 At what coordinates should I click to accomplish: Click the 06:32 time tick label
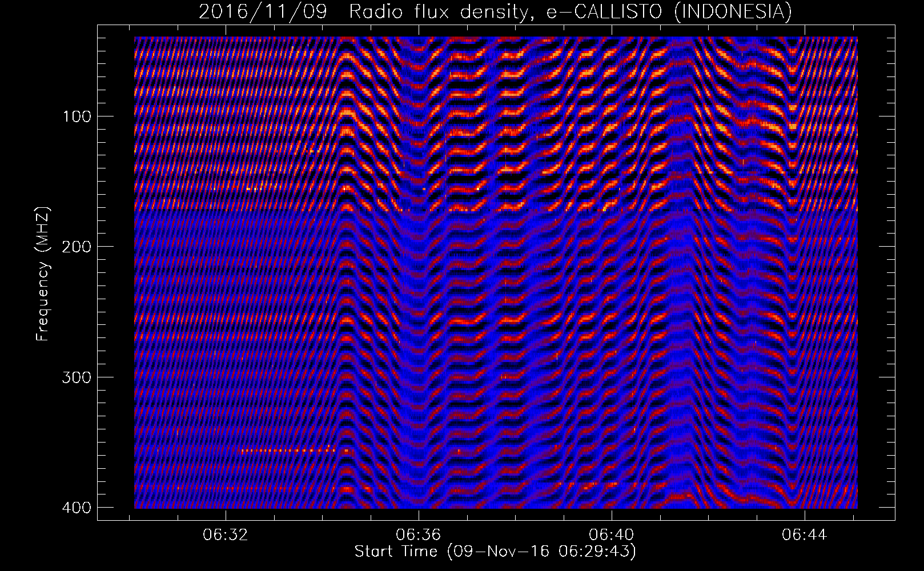(x=226, y=535)
